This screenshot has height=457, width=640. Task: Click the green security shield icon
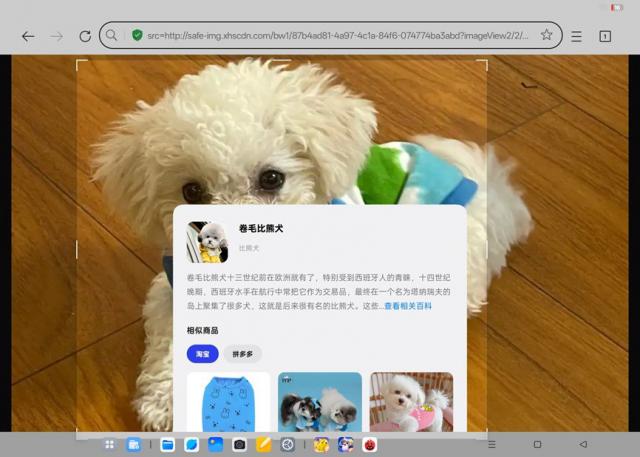tap(137, 35)
